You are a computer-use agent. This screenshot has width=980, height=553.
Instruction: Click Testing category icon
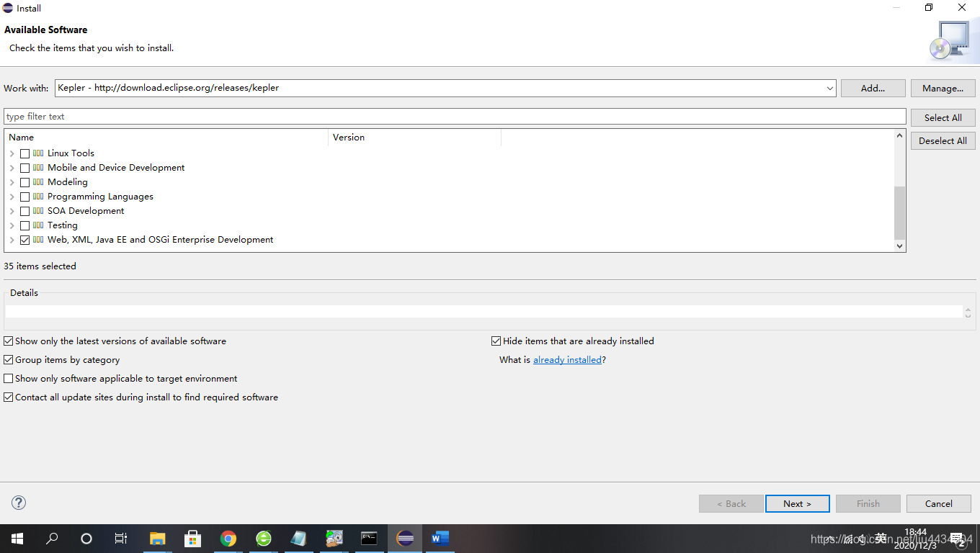pos(38,225)
